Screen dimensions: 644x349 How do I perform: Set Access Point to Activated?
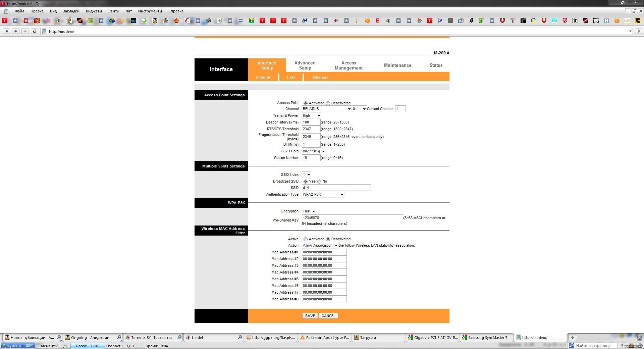tap(306, 103)
